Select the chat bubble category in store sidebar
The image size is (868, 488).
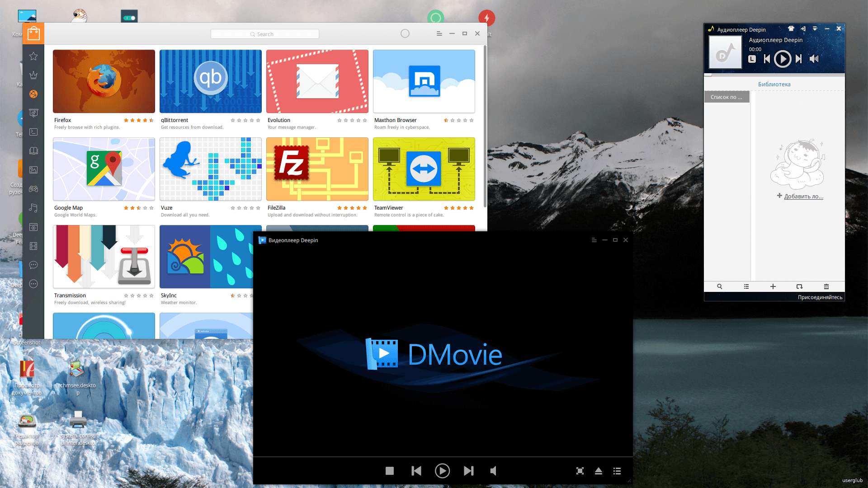click(33, 265)
